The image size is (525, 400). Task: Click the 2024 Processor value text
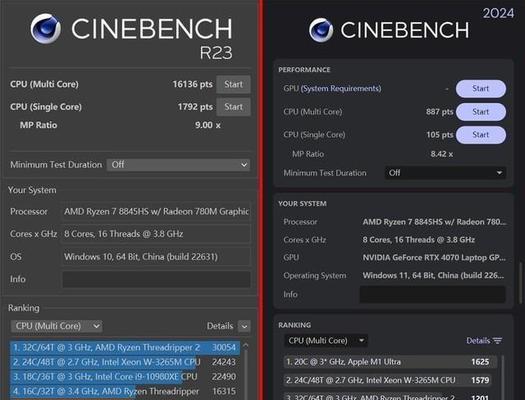click(x=434, y=222)
